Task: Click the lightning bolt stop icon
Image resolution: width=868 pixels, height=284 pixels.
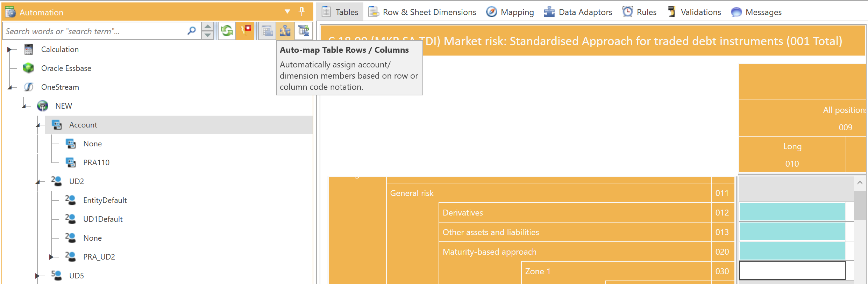Action: 246,31
